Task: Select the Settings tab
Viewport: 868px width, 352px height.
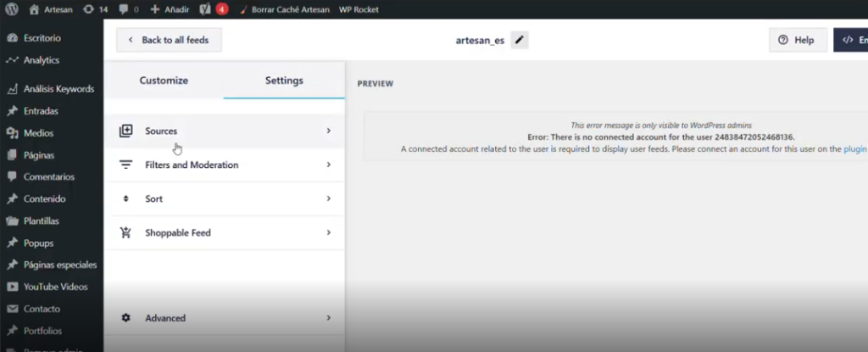Action: [284, 81]
